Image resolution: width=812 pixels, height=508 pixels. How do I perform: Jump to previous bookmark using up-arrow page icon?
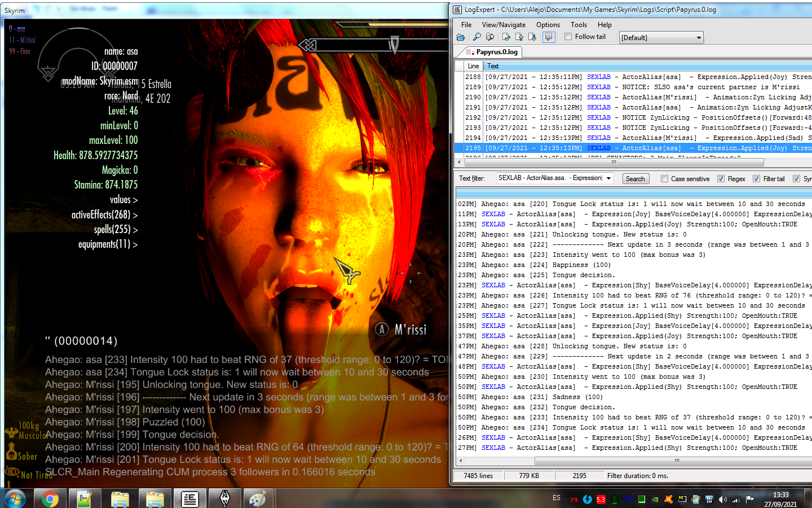pos(519,37)
